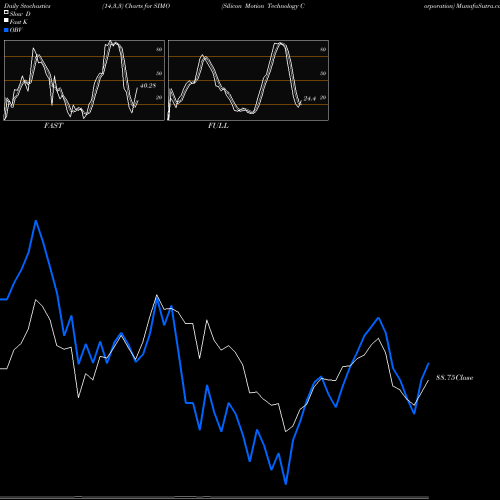Click the endpoint of the white close line
Viewport: 500px width, 500px height.
(428, 380)
